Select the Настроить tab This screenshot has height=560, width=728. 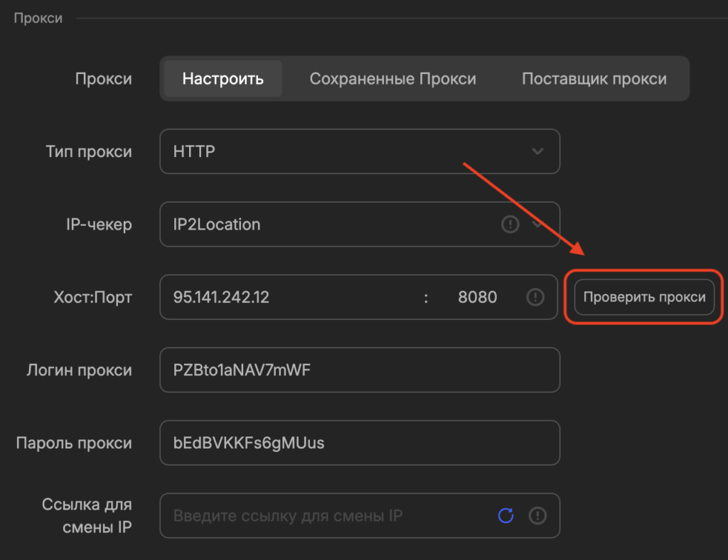(221, 79)
